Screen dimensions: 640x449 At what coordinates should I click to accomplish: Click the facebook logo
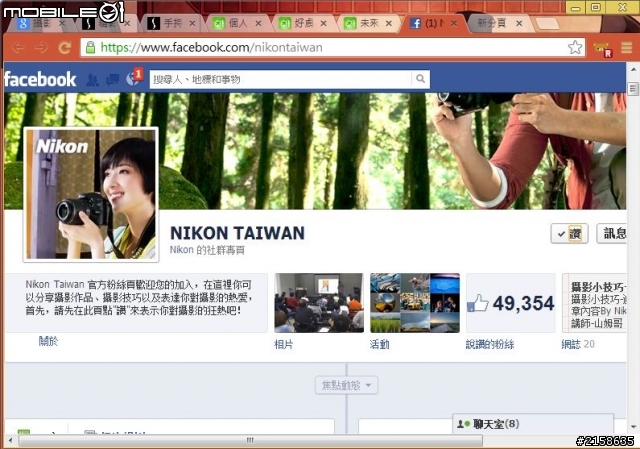click(x=40, y=79)
